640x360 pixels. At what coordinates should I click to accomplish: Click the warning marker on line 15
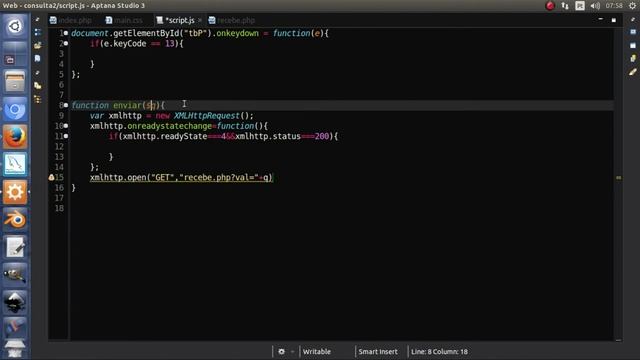click(51, 178)
